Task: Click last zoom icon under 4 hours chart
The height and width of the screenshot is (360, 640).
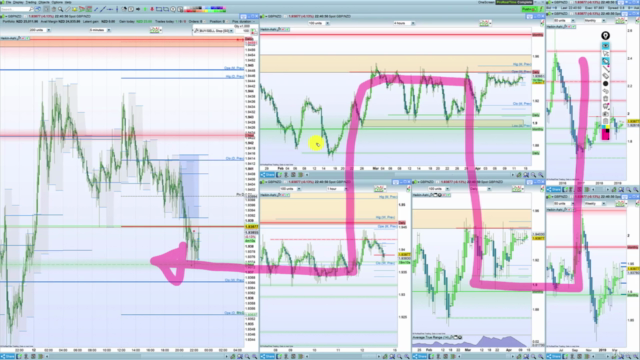Action: click(x=540, y=175)
